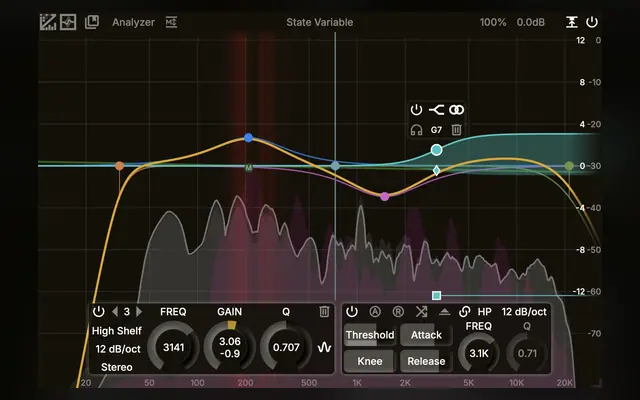Click the Knee button
This screenshot has width=640, height=400.
pyautogui.click(x=370, y=361)
